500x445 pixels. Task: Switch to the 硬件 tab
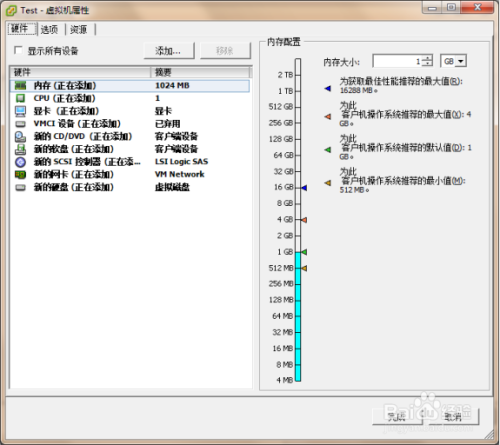pyautogui.click(x=21, y=29)
